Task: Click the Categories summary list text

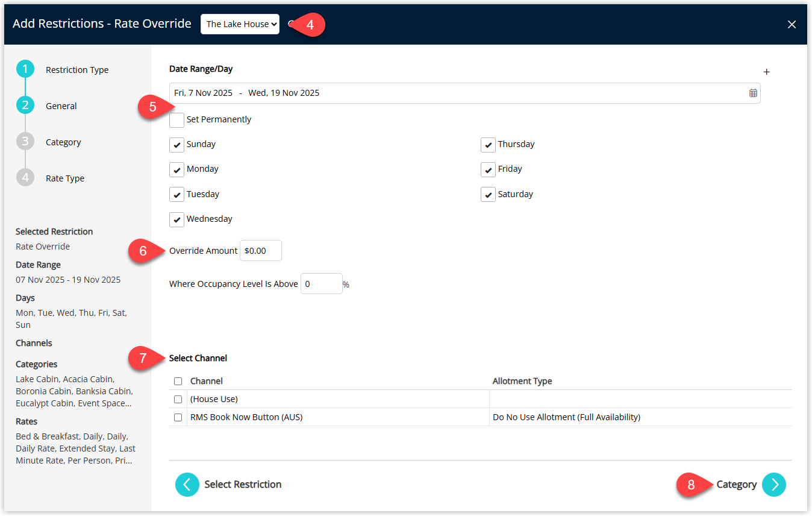Action: point(73,391)
